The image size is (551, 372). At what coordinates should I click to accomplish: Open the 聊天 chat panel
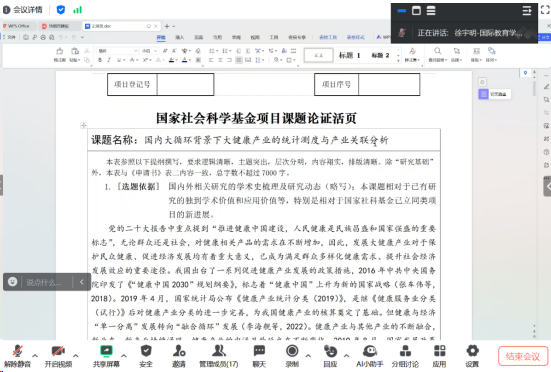click(259, 355)
